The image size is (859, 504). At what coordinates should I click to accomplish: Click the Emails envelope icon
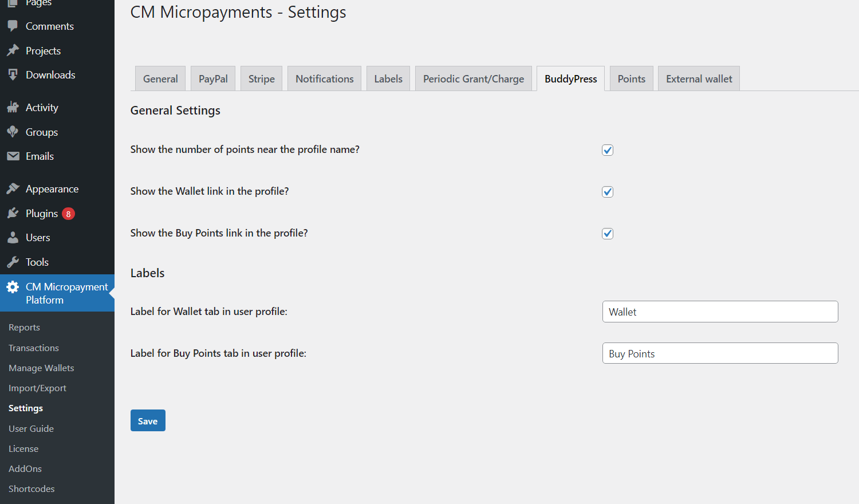point(13,156)
